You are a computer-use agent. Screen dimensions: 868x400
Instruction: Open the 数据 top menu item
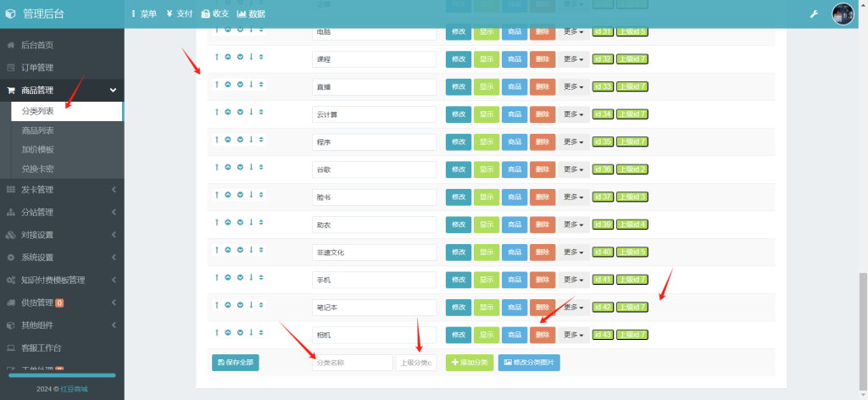(251, 14)
